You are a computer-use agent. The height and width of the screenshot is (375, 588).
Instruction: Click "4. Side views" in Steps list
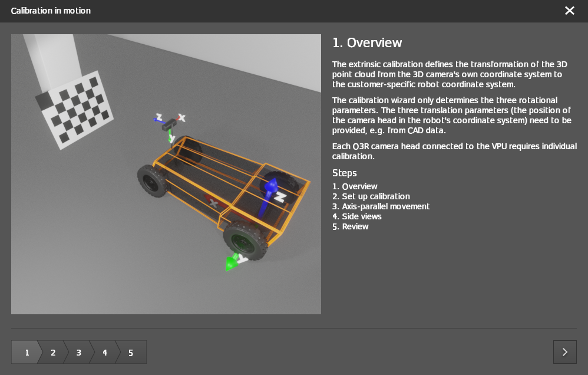[x=356, y=216]
